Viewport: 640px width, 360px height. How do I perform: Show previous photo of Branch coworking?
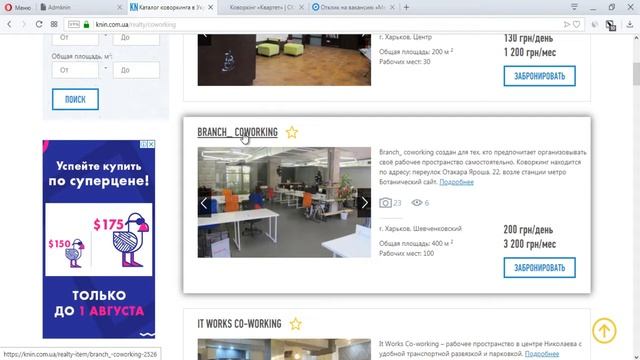(204, 203)
